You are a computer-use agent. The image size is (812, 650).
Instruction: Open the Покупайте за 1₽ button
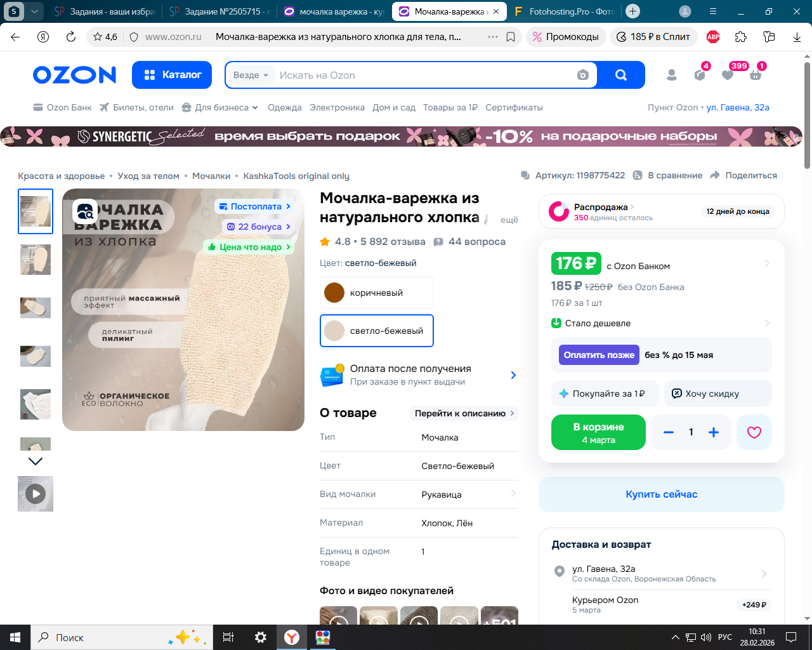[x=605, y=394]
